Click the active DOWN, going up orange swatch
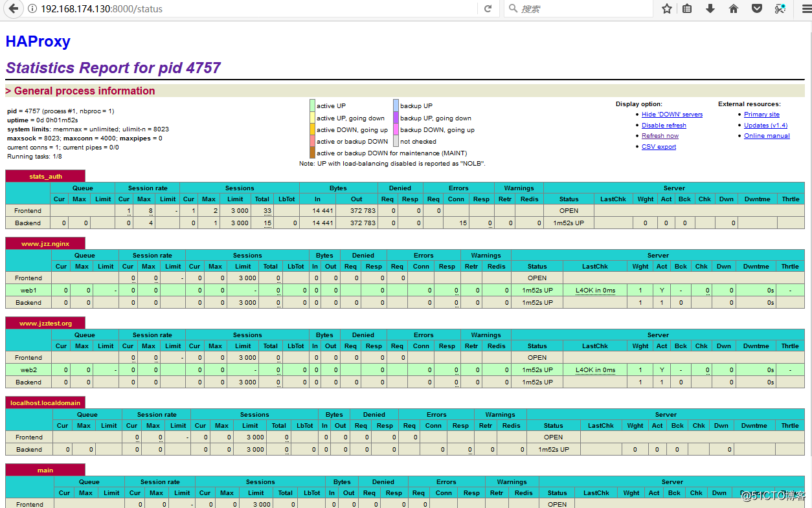 (313, 129)
